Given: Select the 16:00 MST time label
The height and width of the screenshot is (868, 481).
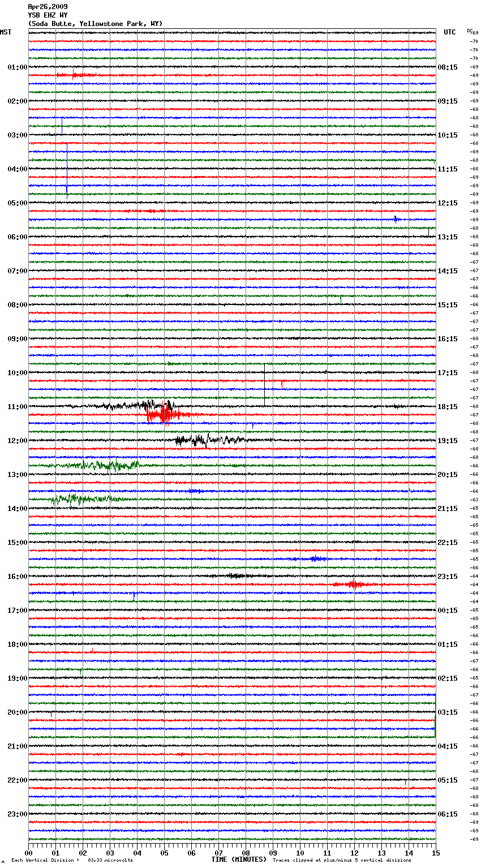Looking at the screenshot, I should tap(18, 577).
